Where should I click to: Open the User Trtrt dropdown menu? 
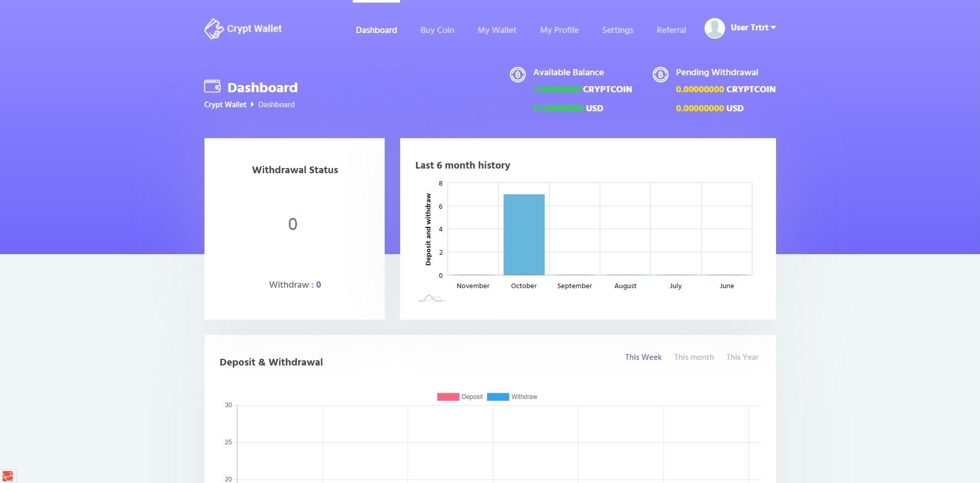pyautogui.click(x=753, y=28)
